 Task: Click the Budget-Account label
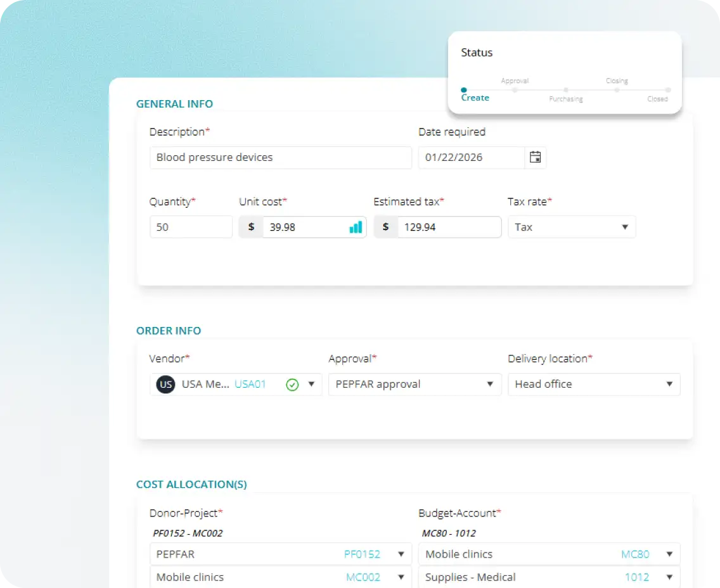click(x=460, y=513)
